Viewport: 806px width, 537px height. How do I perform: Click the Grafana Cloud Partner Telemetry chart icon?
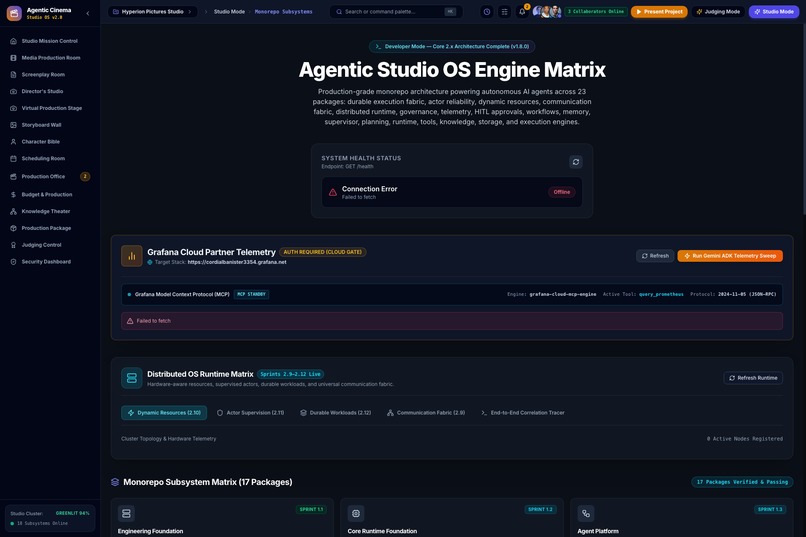132,256
